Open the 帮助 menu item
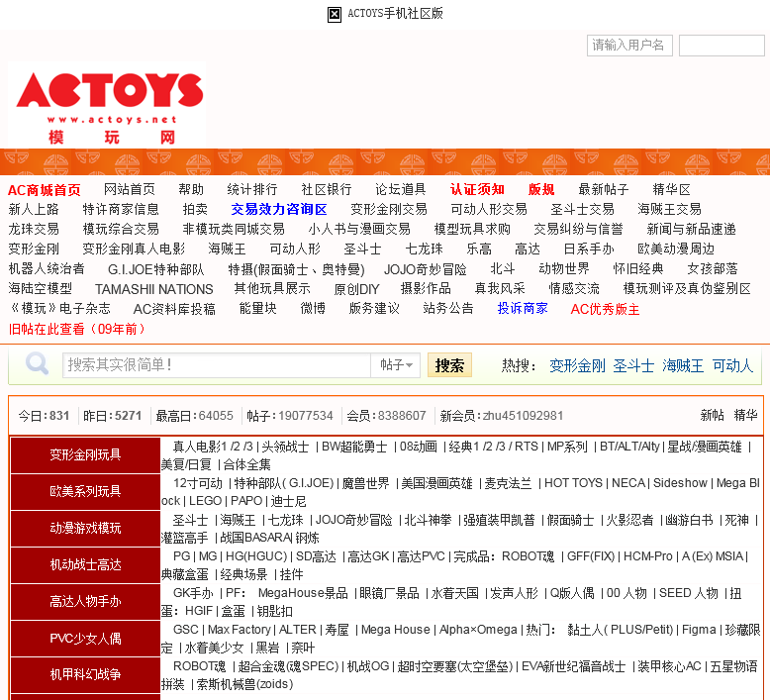 click(x=191, y=190)
